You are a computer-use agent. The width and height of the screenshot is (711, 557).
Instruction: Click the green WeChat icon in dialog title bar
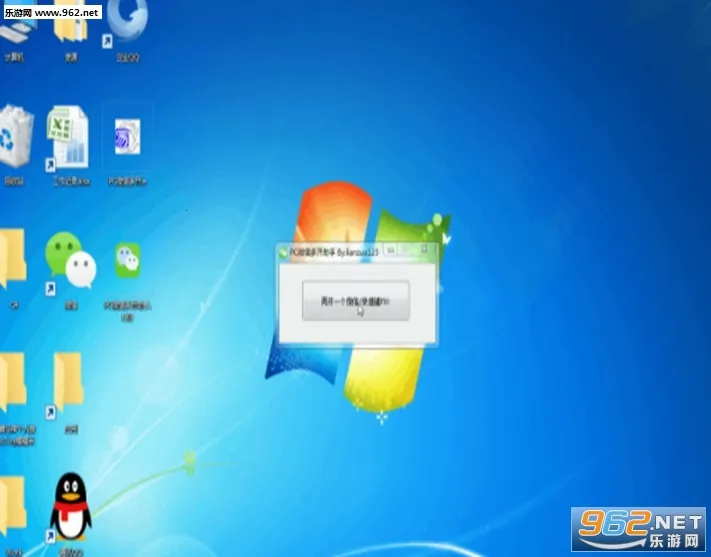(283, 250)
